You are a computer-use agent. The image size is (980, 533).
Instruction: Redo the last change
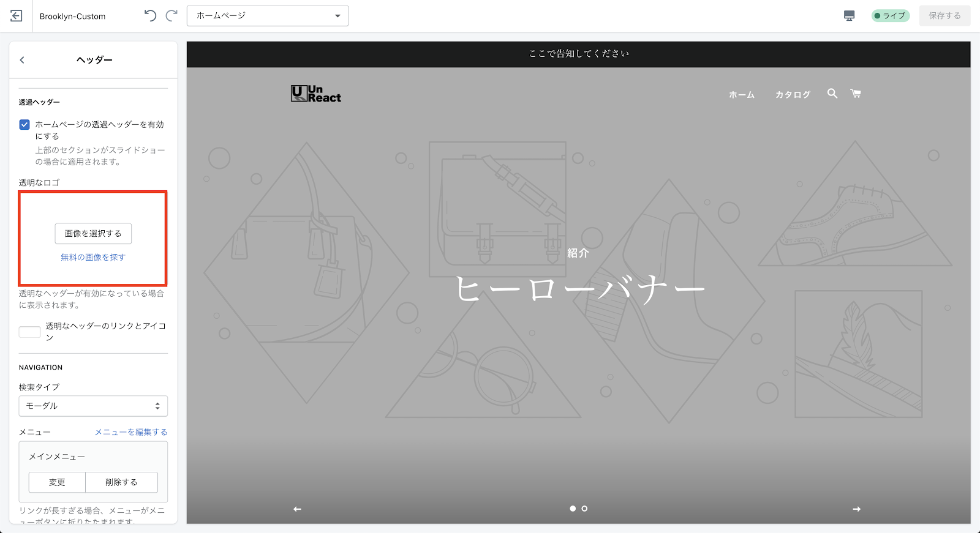(x=171, y=16)
